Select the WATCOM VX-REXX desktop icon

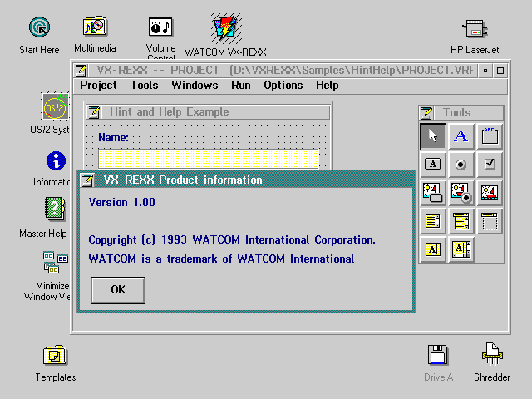[x=225, y=28]
